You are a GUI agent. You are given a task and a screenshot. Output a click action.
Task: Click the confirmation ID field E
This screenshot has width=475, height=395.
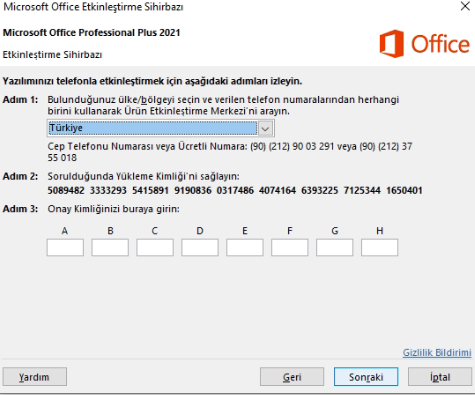coord(245,247)
